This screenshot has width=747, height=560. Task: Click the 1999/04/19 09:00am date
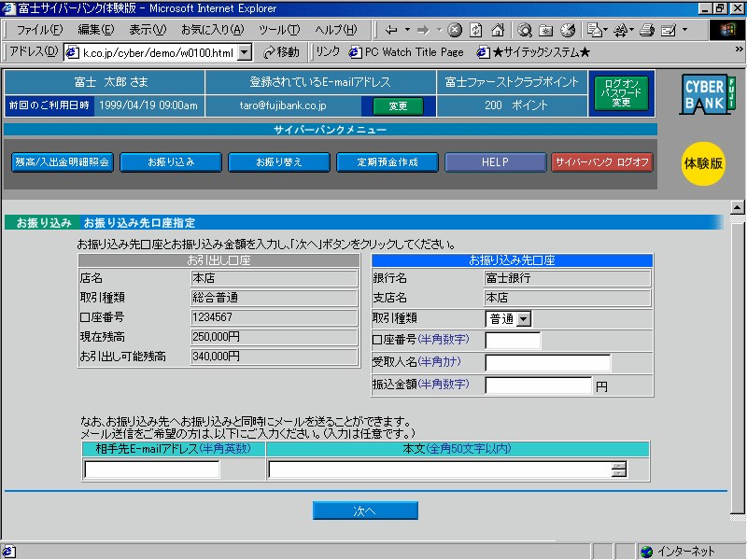point(148,105)
